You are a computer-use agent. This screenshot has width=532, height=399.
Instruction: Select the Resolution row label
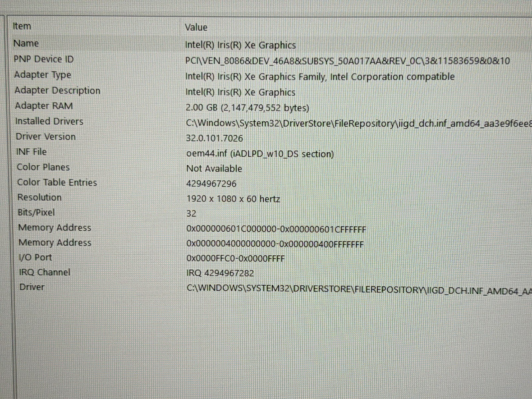pos(39,198)
